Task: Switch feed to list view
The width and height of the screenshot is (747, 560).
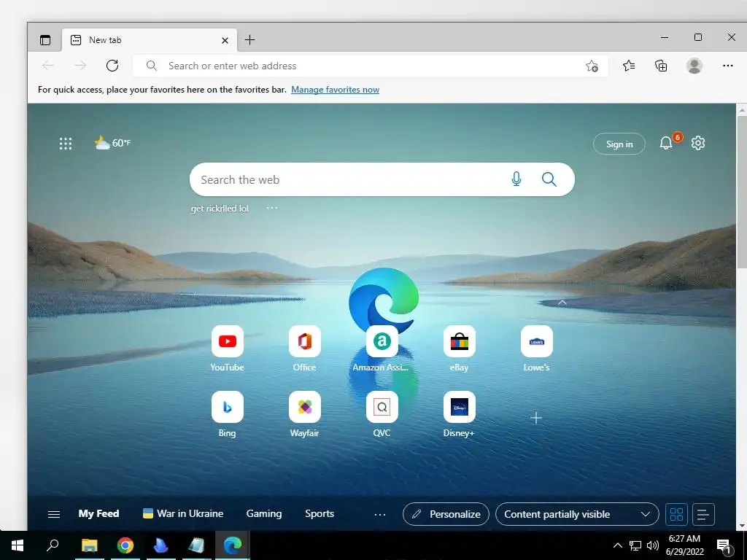Action: point(703,514)
